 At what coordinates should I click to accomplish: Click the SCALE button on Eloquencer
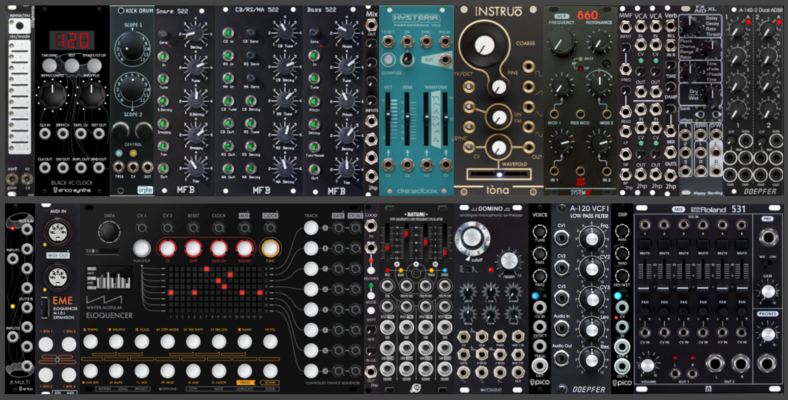[x=142, y=342]
